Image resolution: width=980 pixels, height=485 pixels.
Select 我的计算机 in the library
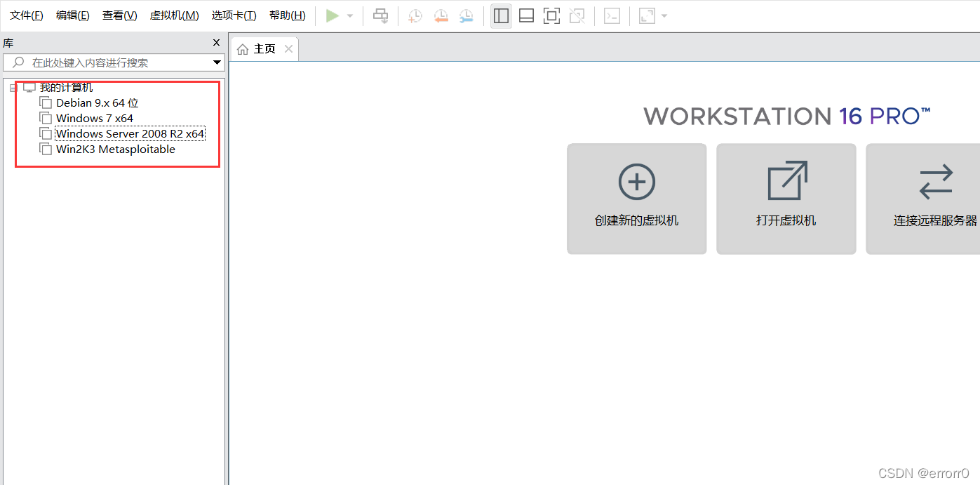point(66,88)
